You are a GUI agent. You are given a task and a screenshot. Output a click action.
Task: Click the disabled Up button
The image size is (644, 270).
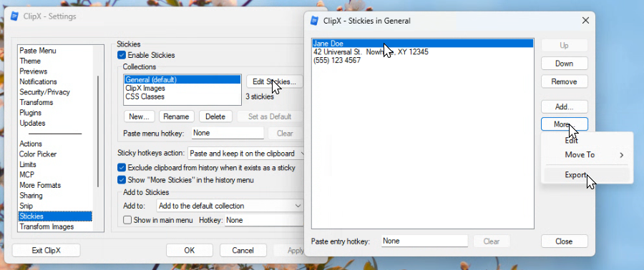point(565,46)
